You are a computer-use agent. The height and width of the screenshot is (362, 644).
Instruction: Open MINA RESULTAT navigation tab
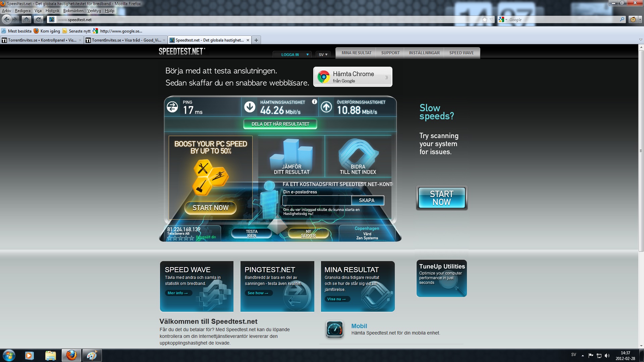(357, 53)
